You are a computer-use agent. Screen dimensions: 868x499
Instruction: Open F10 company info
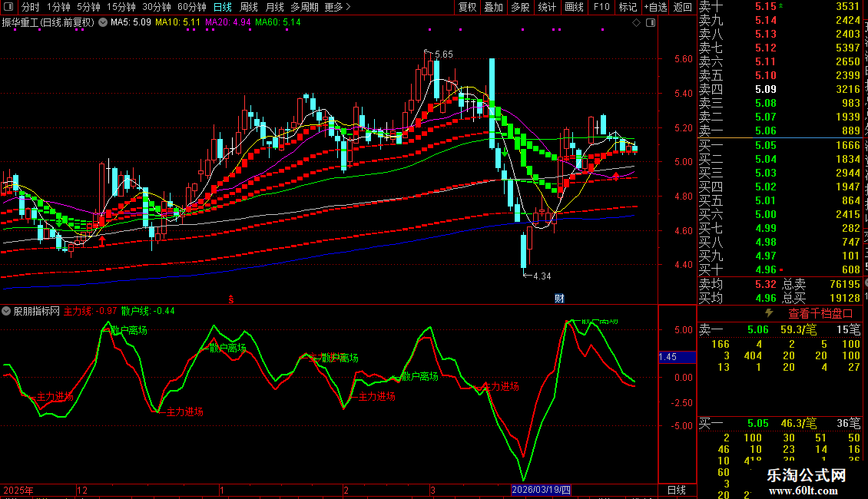point(601,7)
